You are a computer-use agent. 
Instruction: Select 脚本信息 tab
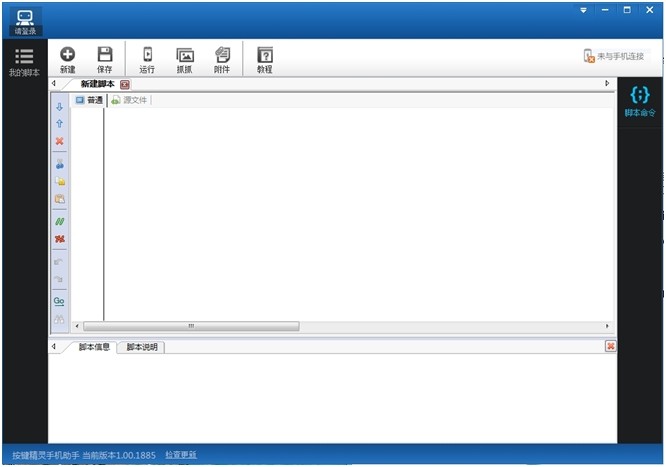pos(94,347)
